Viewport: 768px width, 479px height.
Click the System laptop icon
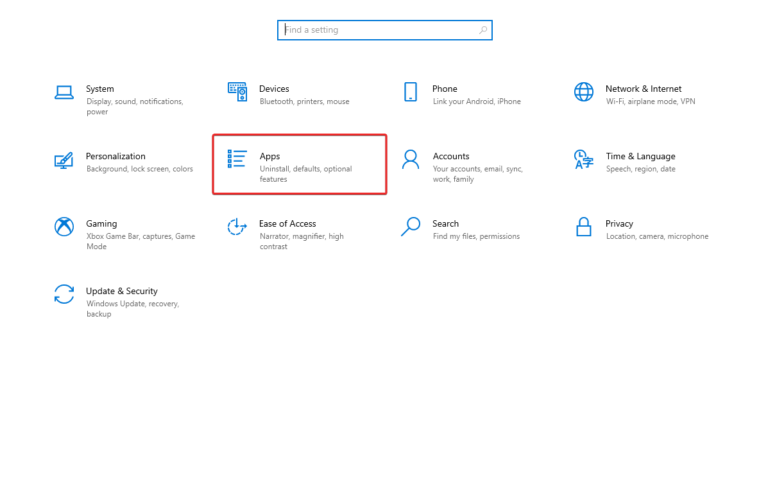coord(64,92)
